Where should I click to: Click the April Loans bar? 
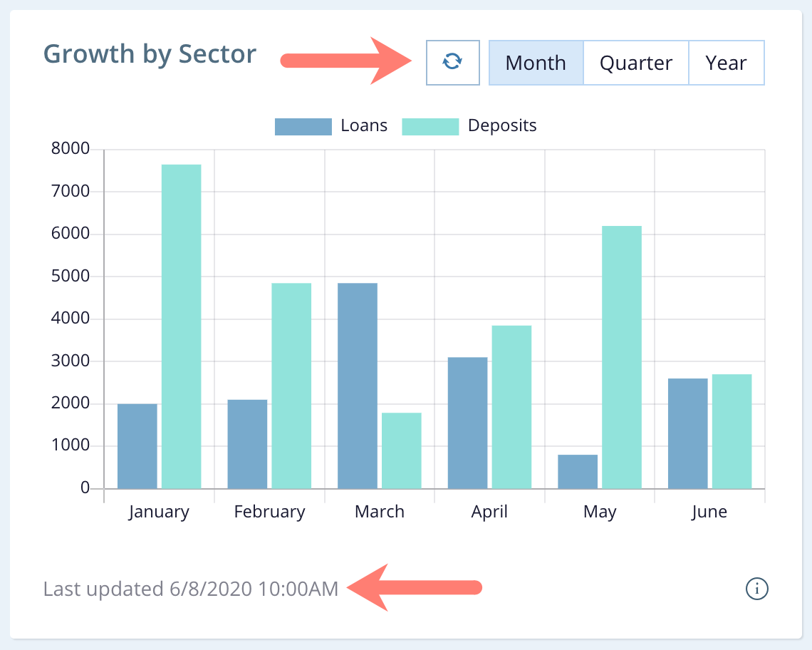[x=467, y=423]
